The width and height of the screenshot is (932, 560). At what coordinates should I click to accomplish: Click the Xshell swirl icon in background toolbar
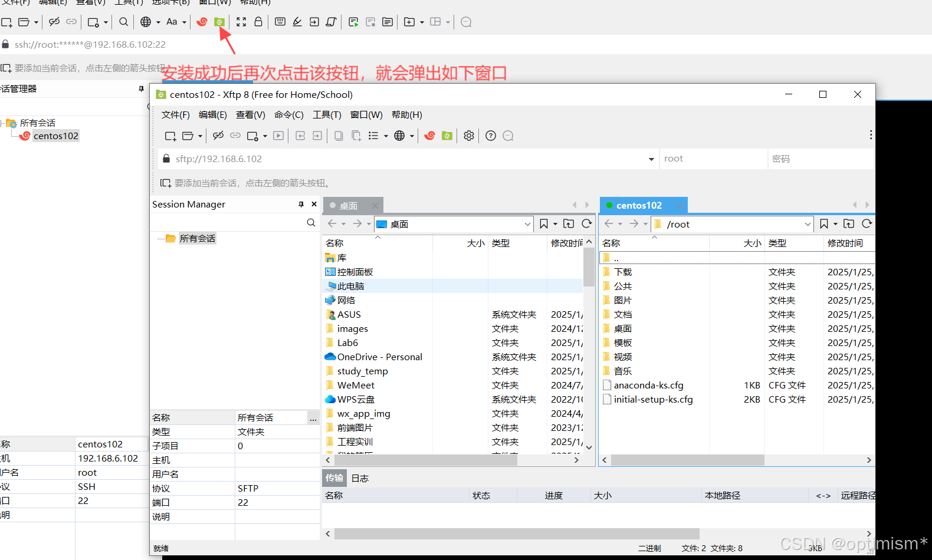coord(202,22)
